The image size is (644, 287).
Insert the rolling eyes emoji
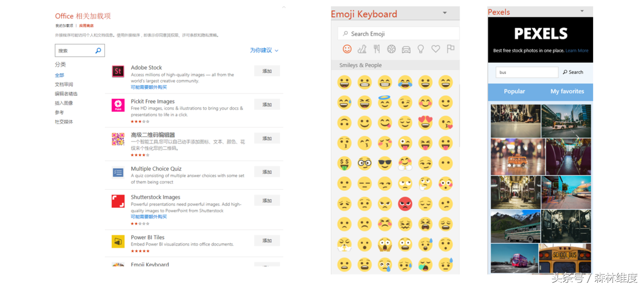click(405, 184)
